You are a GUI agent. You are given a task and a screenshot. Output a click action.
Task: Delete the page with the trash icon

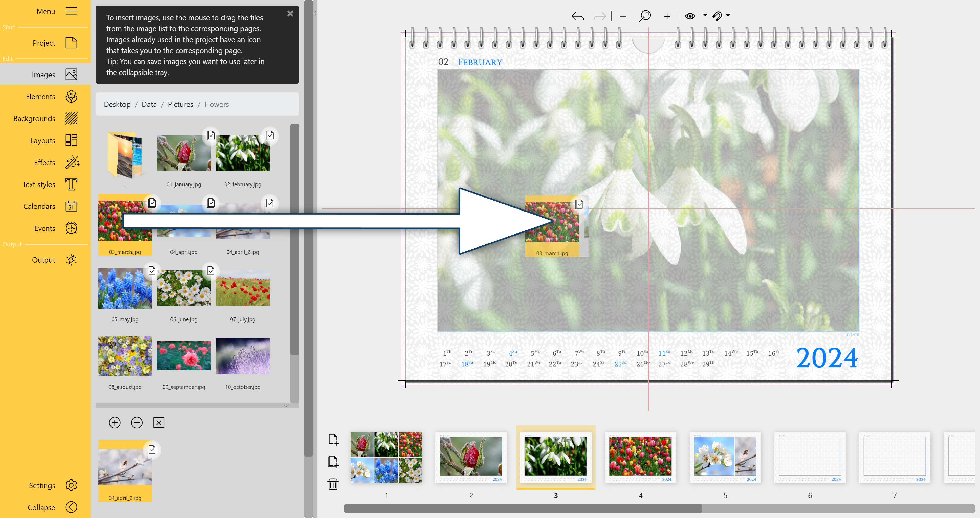click(x=333, y=484)
